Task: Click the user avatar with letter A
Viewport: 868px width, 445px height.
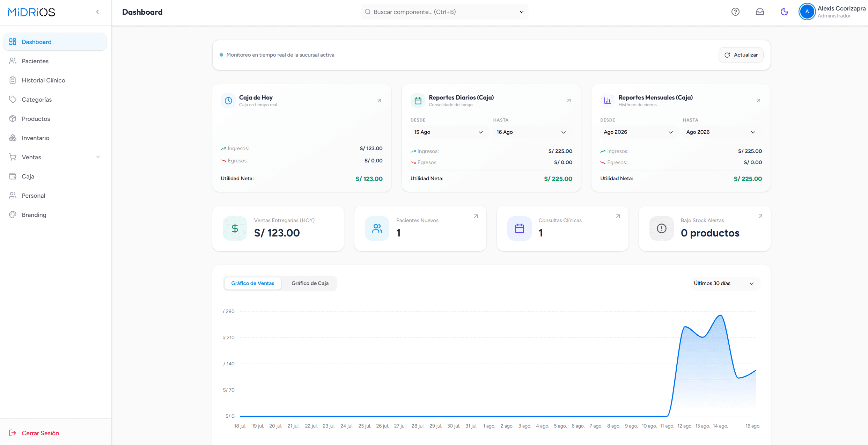Action: pos(807,12)
